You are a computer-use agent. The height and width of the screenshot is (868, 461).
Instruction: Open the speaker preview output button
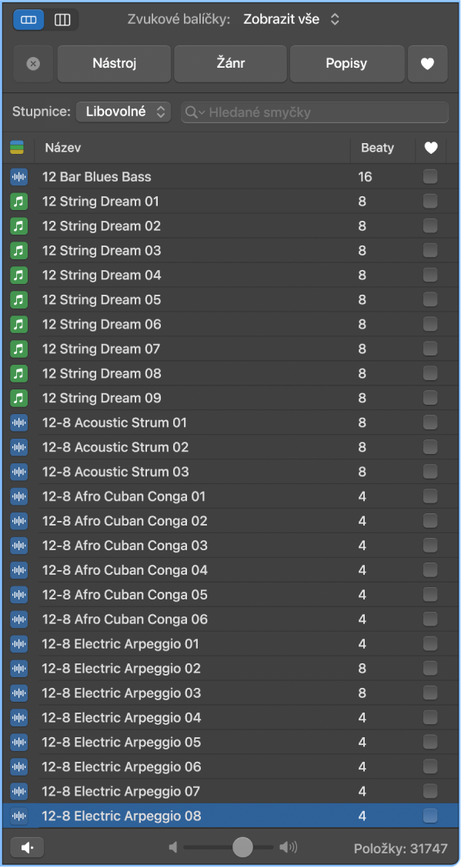[27, 847]
